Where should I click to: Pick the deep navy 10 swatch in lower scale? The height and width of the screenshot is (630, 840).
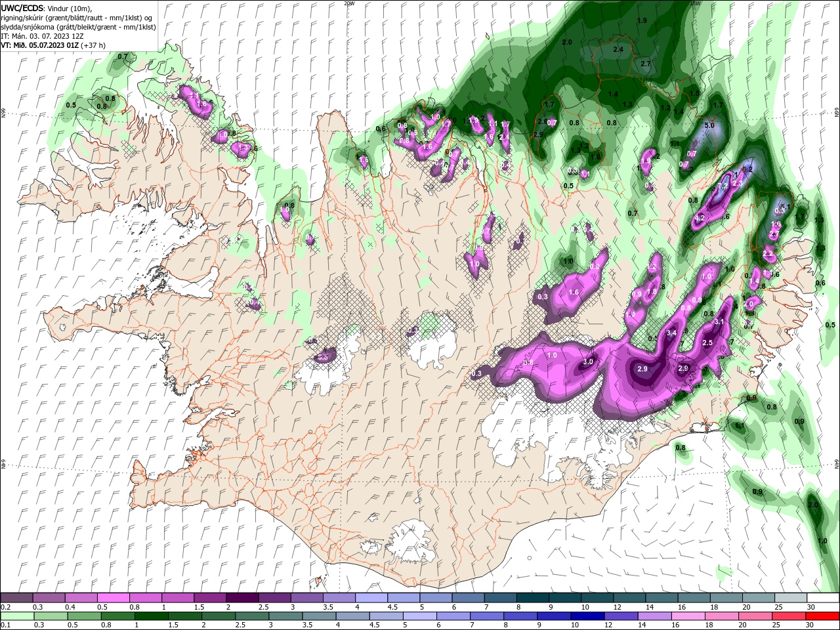588,616
